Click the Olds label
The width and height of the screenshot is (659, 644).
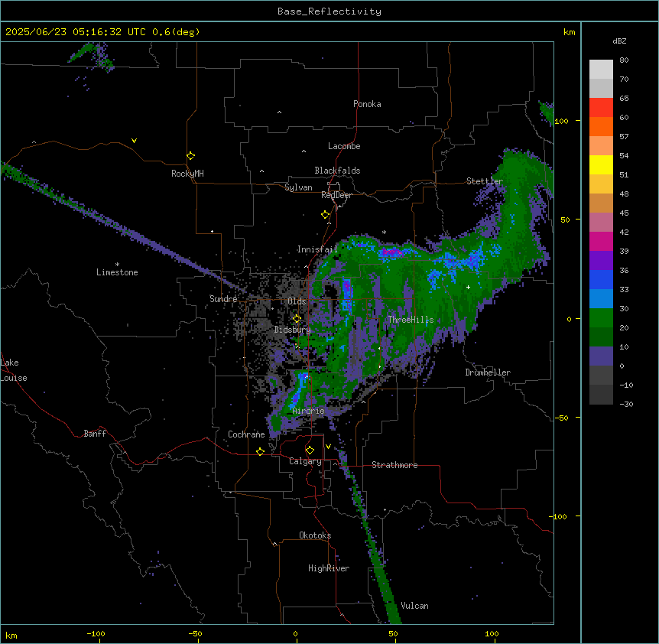pyautogui.click(x=297, y=301)
